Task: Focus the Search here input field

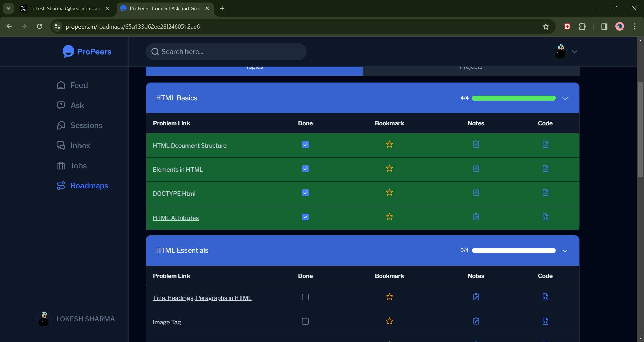Action: pyautogui.click(x=226, y=52)
